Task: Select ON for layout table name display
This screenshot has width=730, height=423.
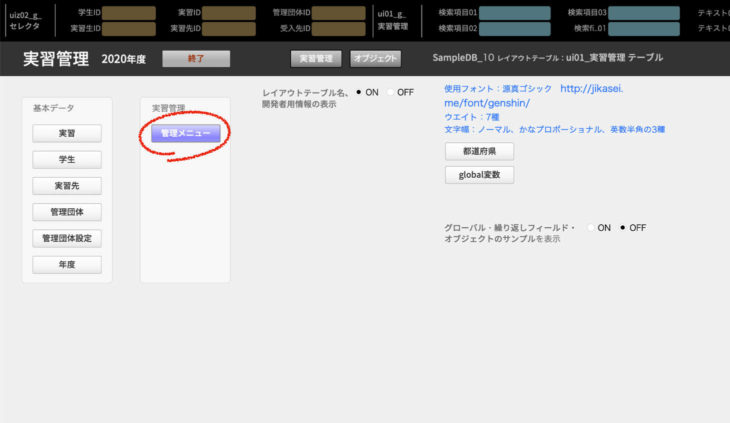Action: click(359, 92)
